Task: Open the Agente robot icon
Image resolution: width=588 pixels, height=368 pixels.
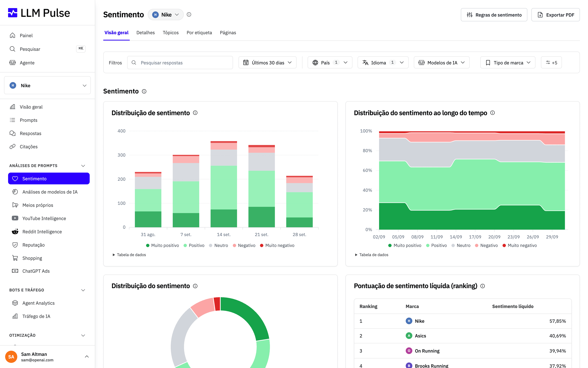Action: point(12,63)
